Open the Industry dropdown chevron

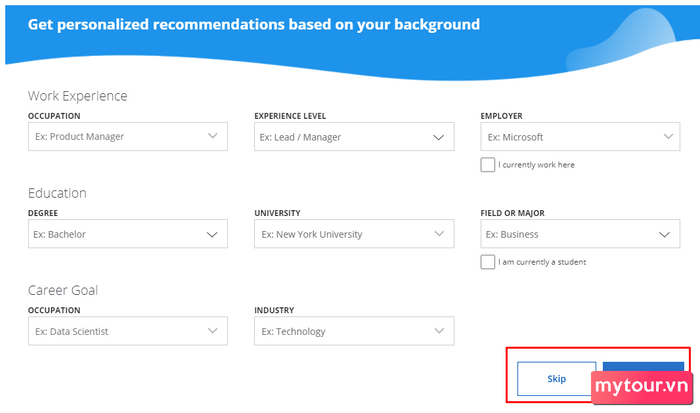439,331
